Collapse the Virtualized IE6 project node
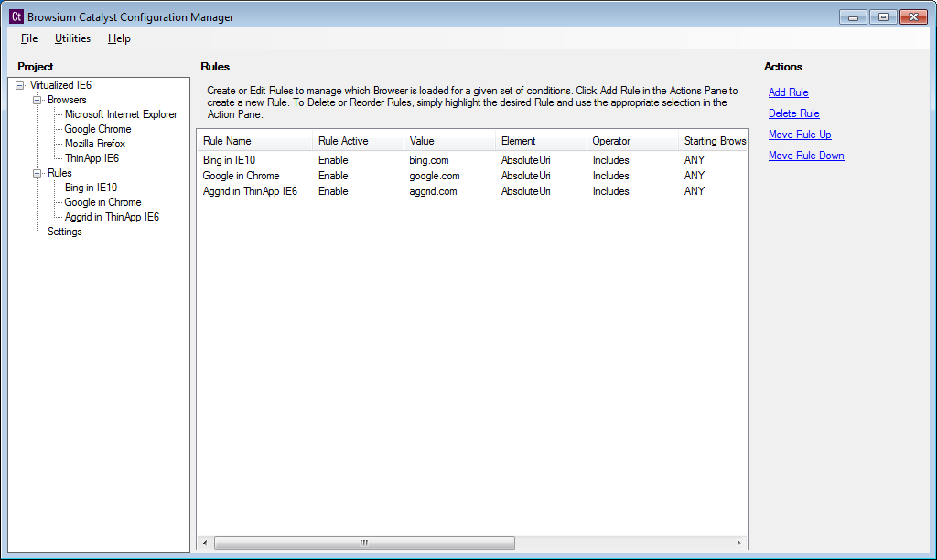Image resolution: width=937 pixels, height=560 pixels. [x=20, y=85]
